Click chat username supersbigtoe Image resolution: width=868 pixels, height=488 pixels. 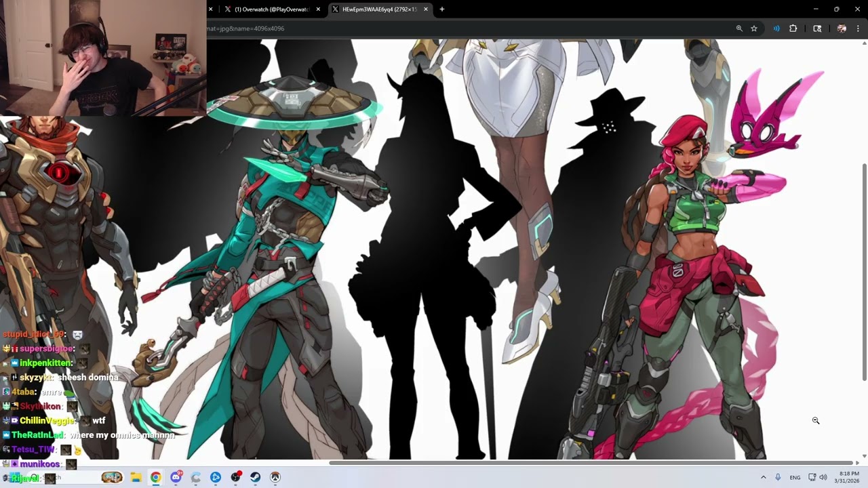46,348
